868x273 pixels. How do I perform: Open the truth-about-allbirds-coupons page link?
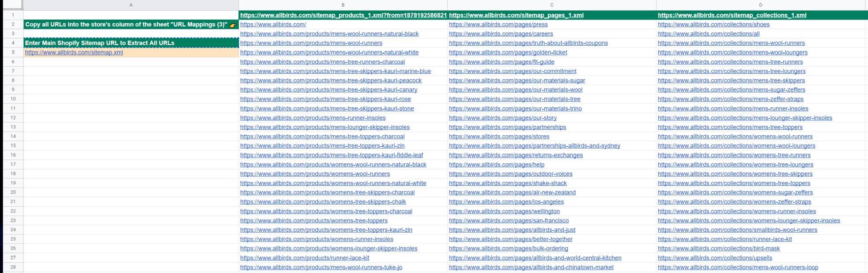pos(528,43)
